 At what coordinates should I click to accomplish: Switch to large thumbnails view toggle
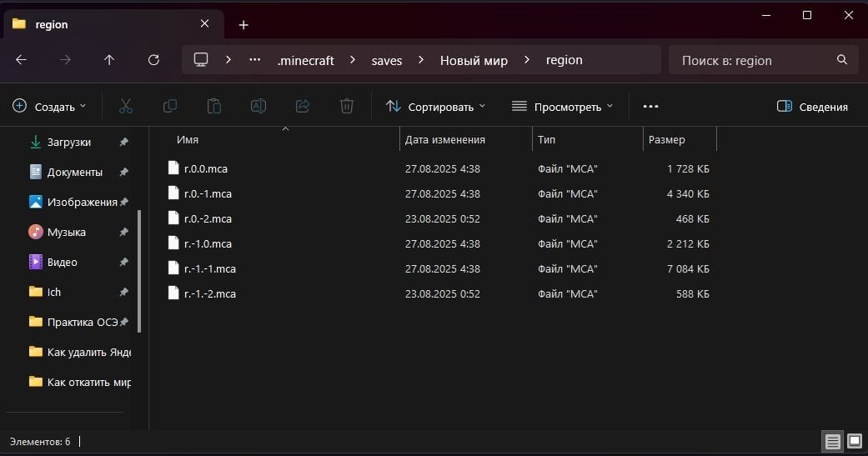[854, 441]
